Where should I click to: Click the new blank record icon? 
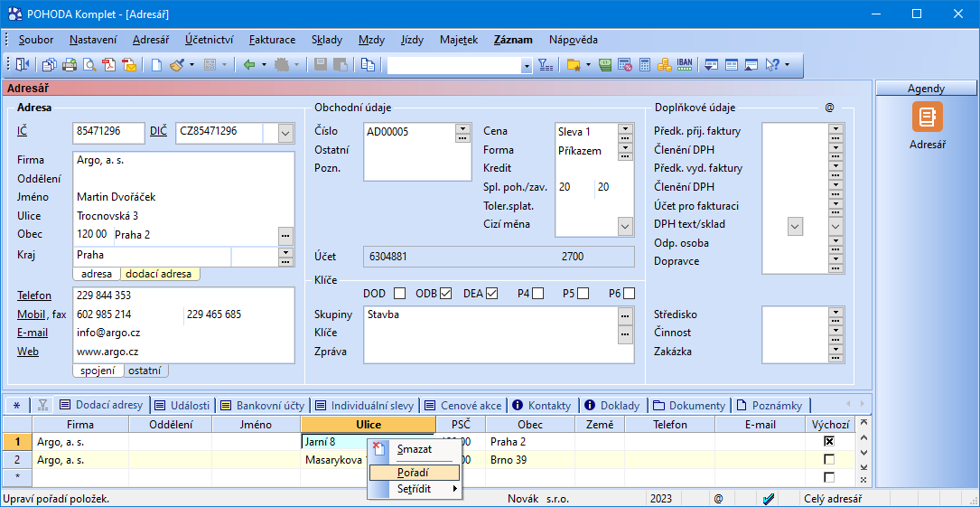(x=156, y=64)
